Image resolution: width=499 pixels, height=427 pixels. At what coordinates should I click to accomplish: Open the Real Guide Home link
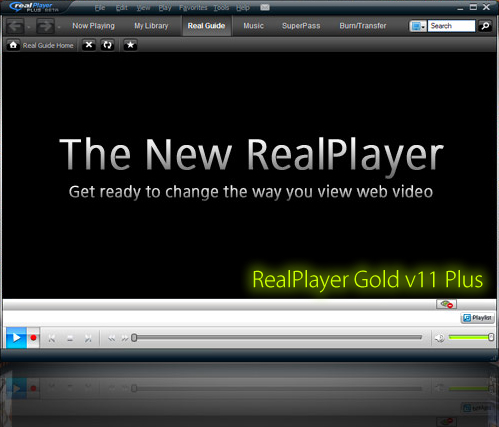click(48, 45)
